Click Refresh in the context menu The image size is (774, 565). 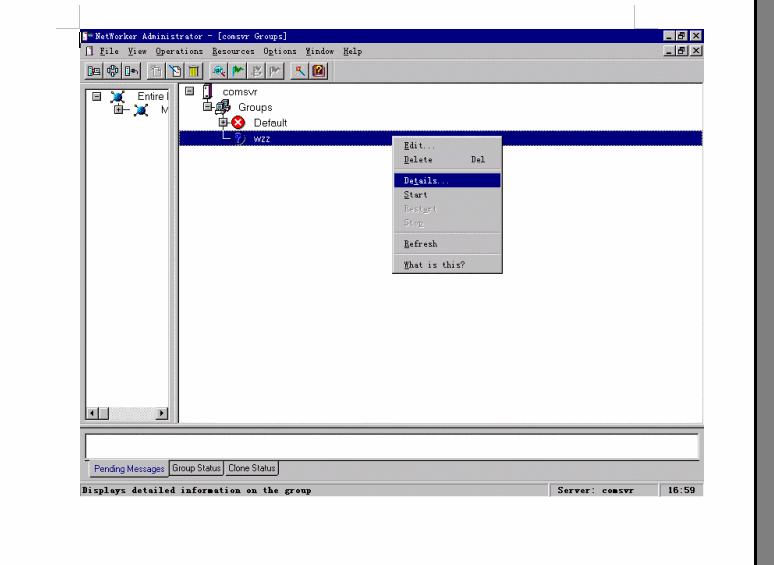420,244
